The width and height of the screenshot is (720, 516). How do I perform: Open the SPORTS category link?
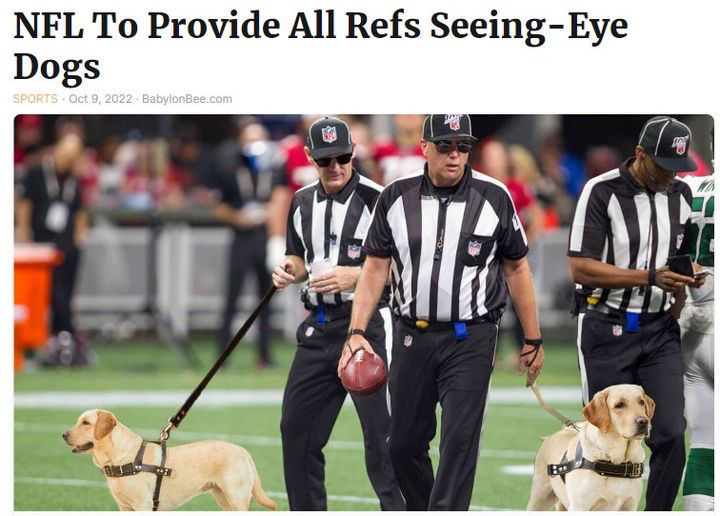[35, 99]
